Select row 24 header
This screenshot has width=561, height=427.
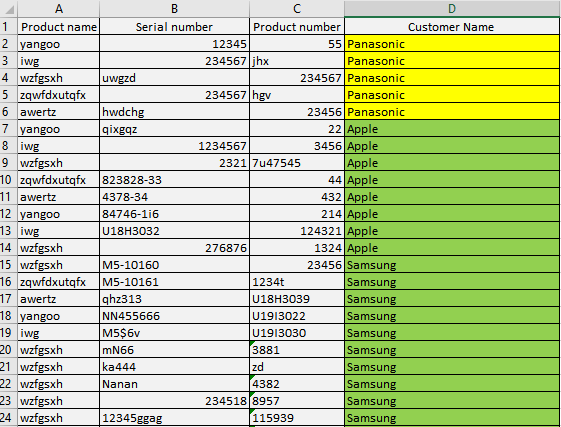pos(9,418)
